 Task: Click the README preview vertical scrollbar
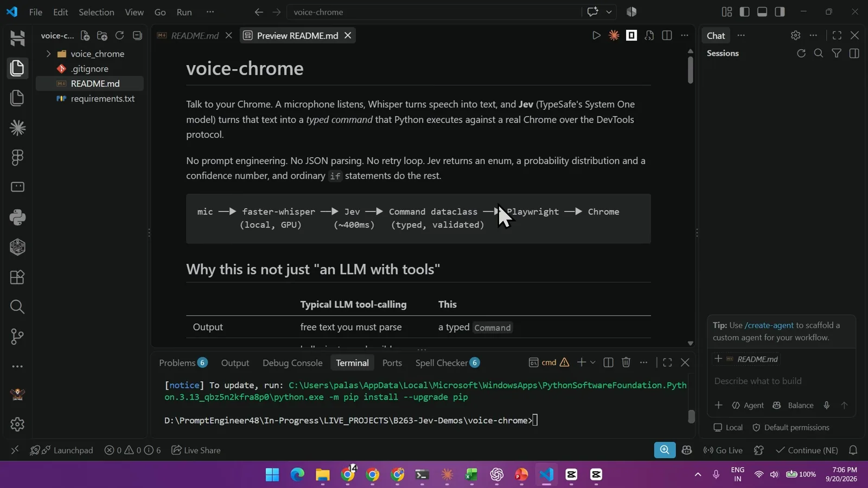tap(690, 69)
